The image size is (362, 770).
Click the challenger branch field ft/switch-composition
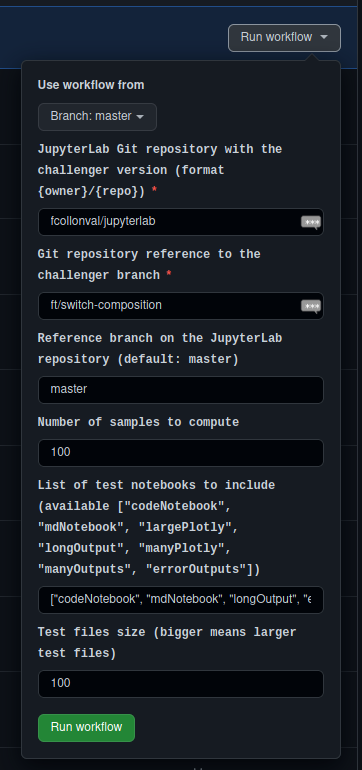(x=181, y=306)
